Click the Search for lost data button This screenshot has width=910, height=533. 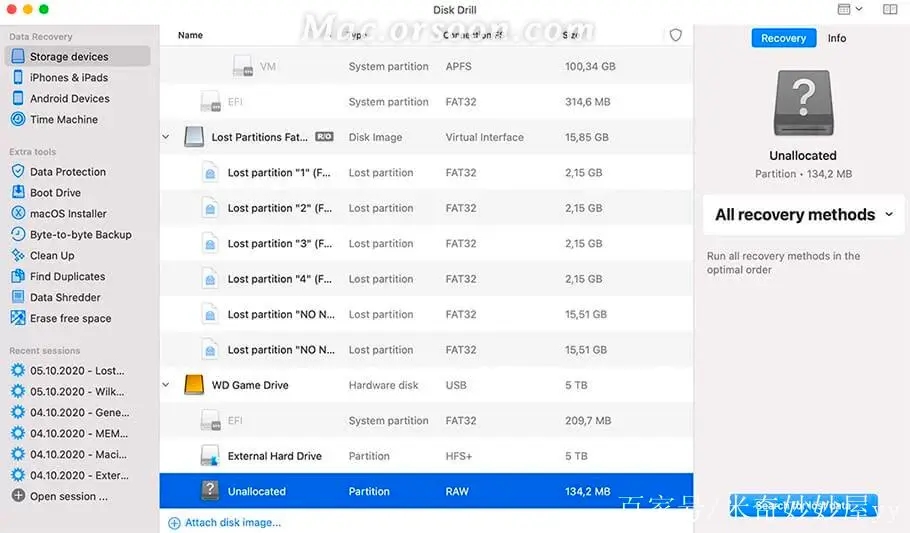tap(803, 506)
